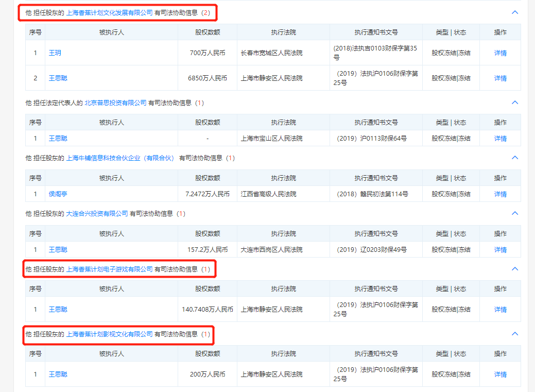Viewport: 535px width, 392px height.
Task: Collapse the 上海牛铺信息科技合伙企业 section chevron
Action: [514, 158]
